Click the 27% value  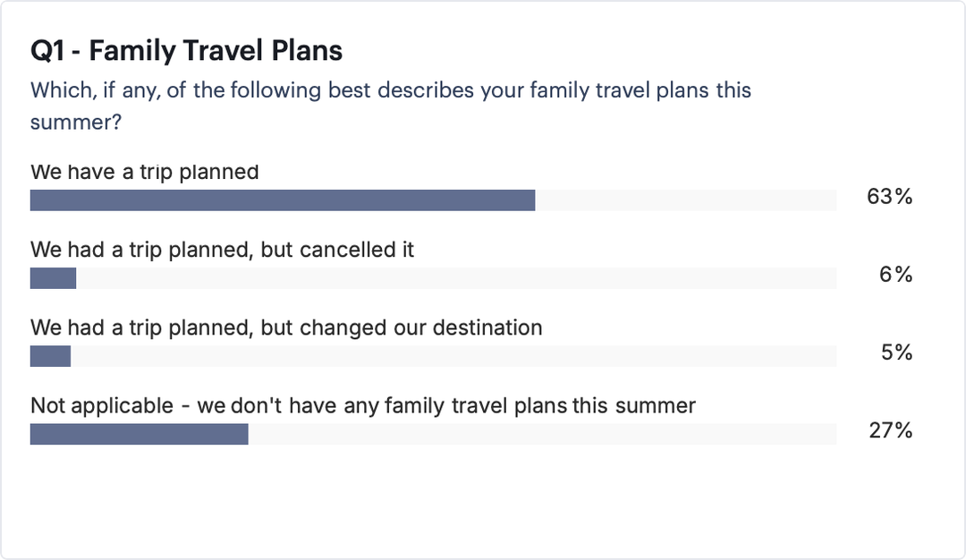click(x=890, y=430)
